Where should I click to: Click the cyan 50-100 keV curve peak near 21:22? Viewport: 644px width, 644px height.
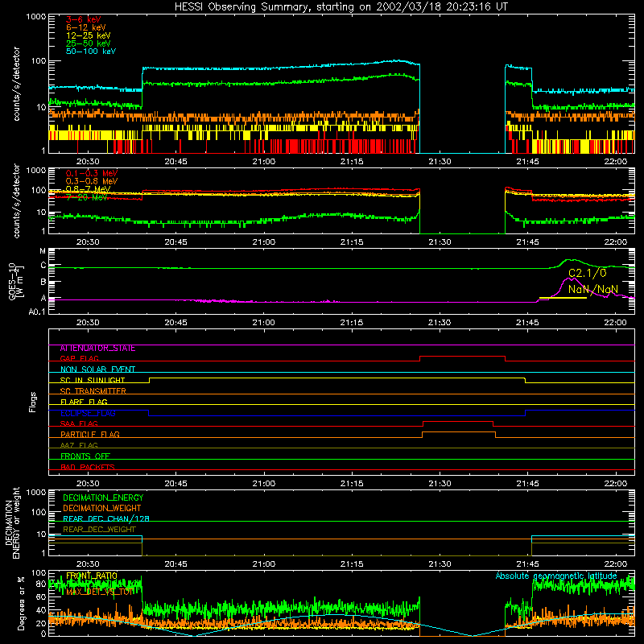(396, 61)
